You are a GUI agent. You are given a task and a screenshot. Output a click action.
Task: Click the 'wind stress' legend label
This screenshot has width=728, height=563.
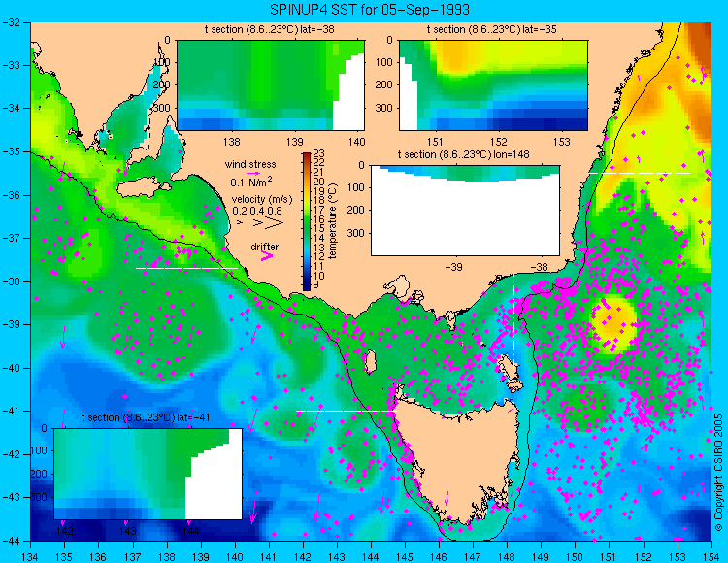[x=250, y=164]
